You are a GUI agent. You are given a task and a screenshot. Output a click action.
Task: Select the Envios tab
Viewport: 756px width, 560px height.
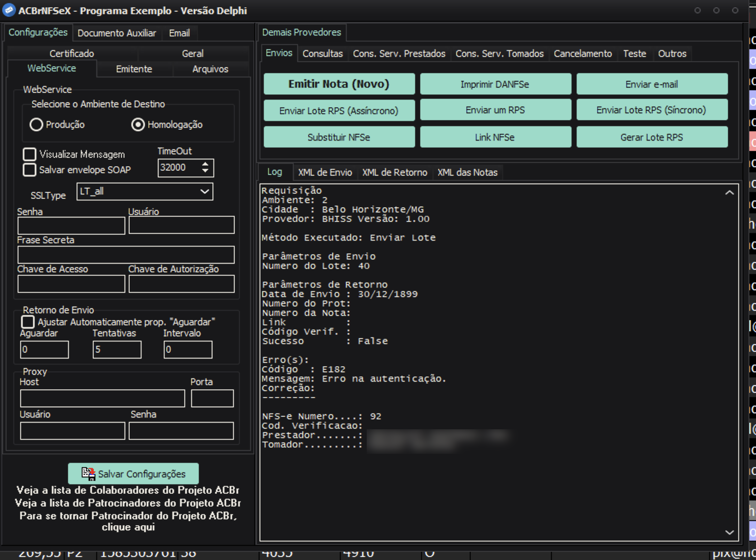(x=279, y=53)
